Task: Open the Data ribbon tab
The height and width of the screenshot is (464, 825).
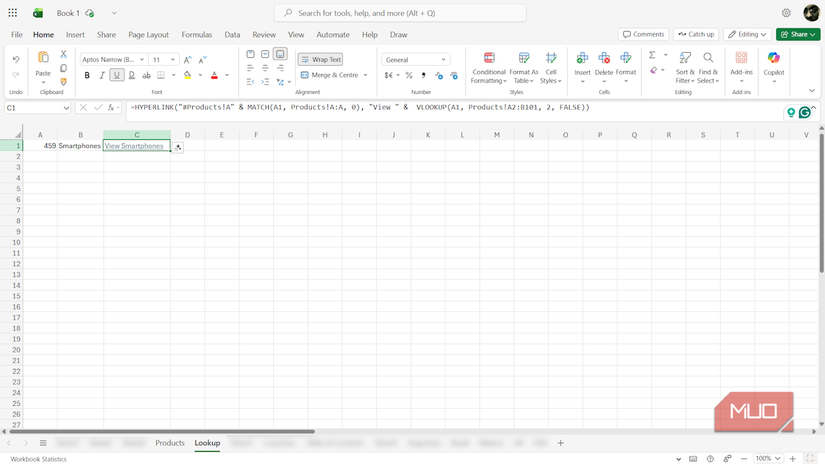Action: pos(232,35)
